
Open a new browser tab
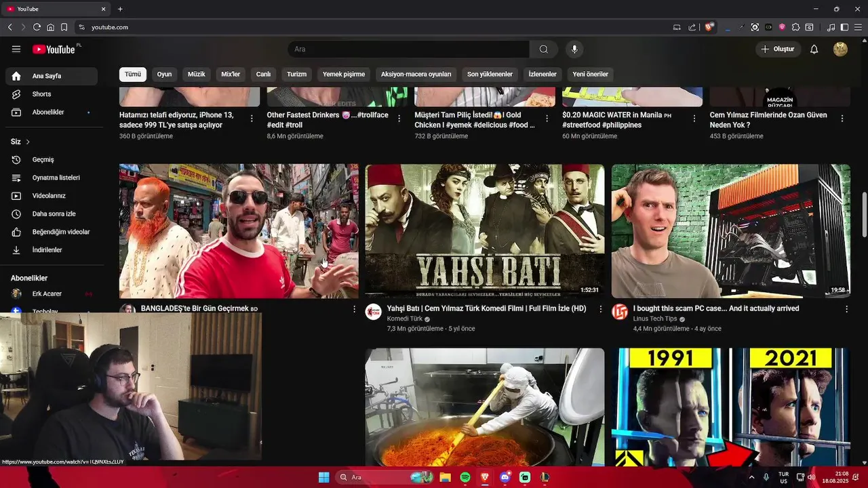[120, 9]
